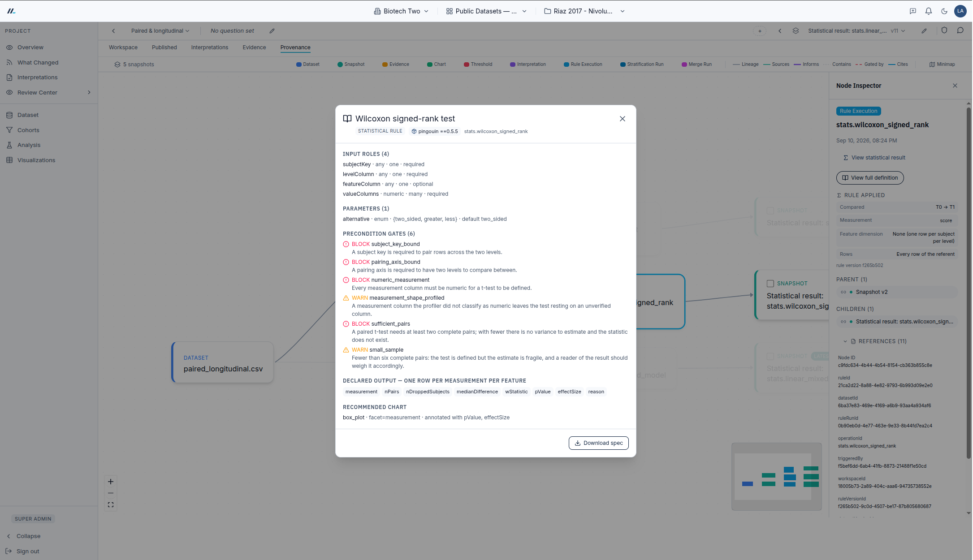
Task: Open Paired & longitudinal dropdown
Action: tap(160, 31)
